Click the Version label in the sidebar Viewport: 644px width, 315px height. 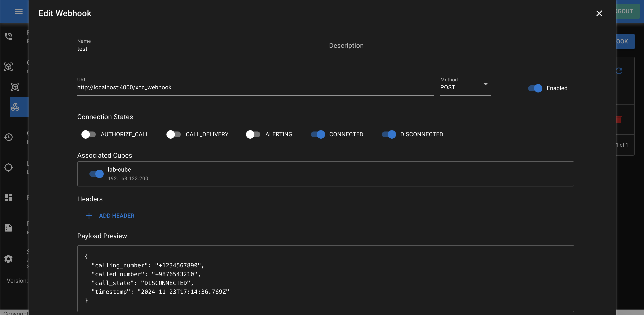coord(17,281)
